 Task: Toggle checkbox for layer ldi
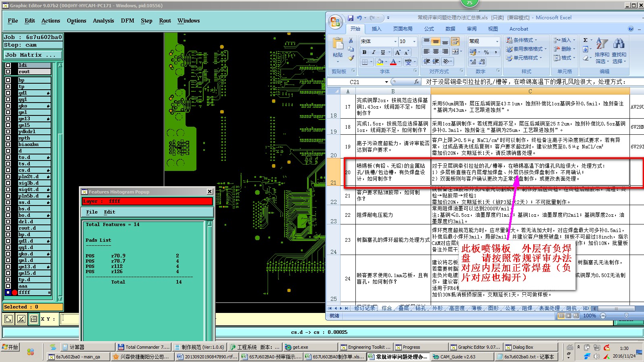coord(8,65)
